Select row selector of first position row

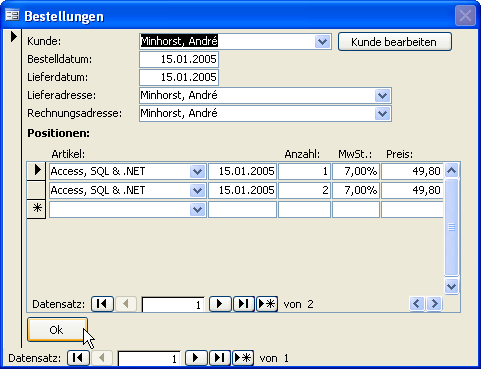pyautogui.click(x=36, y=171)
